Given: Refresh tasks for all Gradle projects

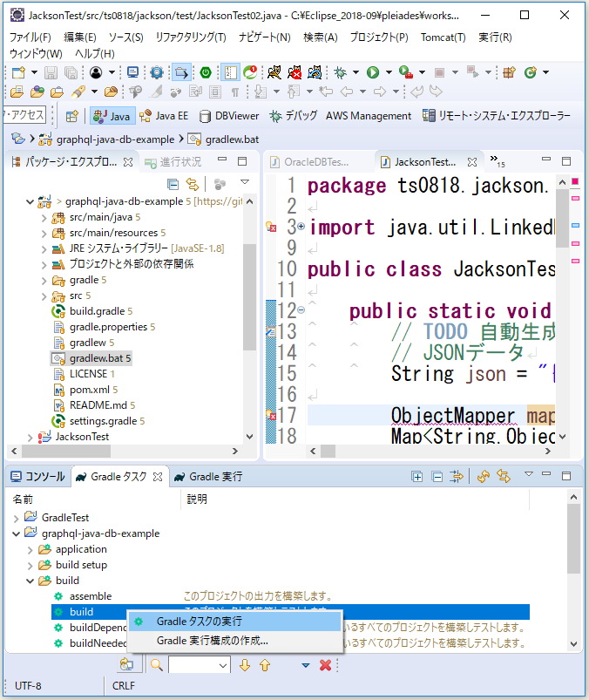Looking at the screenshot, I should tap(484, 477).
